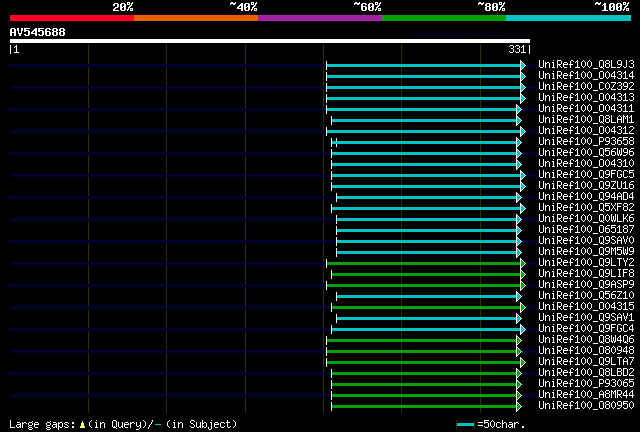Click the green arrowhead ending UniRef100_Q9LIF8's alignment

[x=523, y=275]
